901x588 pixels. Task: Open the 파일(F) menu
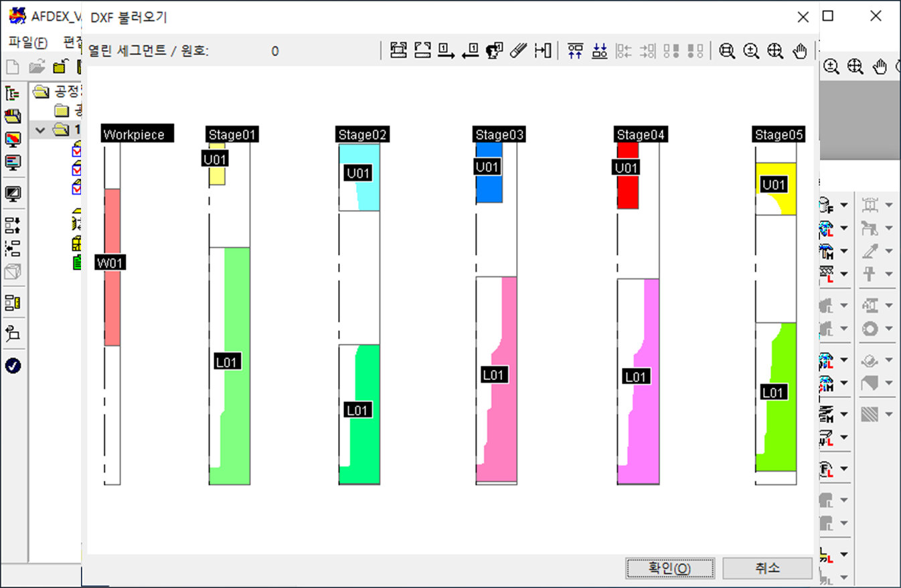(x=27, y=42)
